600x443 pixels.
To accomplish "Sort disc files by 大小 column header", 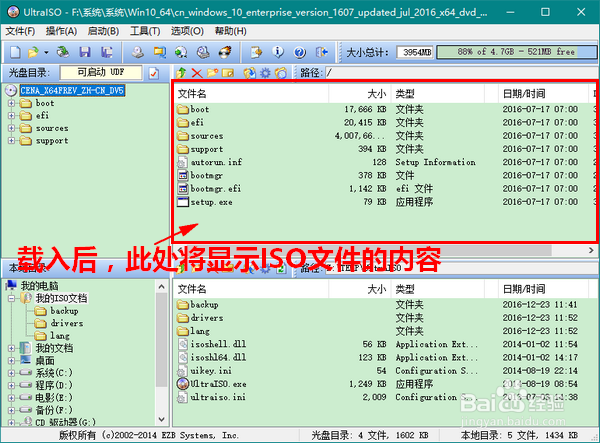I will pos(359,94).
